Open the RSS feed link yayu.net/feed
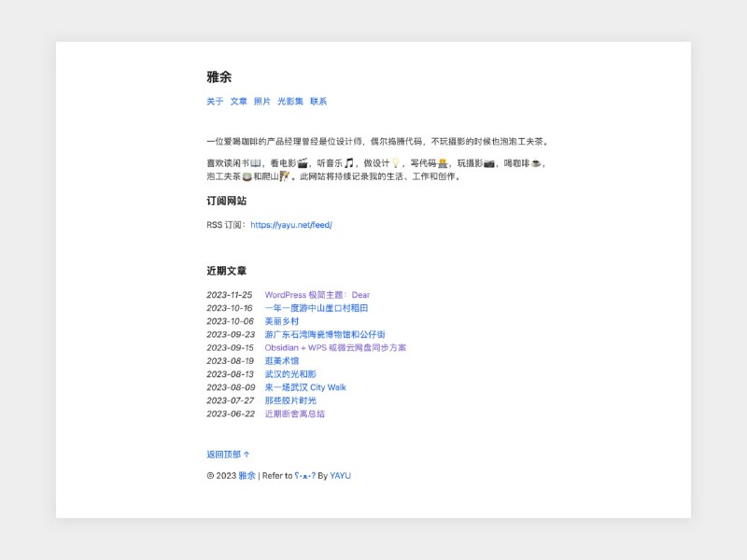The image size is (747, 560). 289,224
